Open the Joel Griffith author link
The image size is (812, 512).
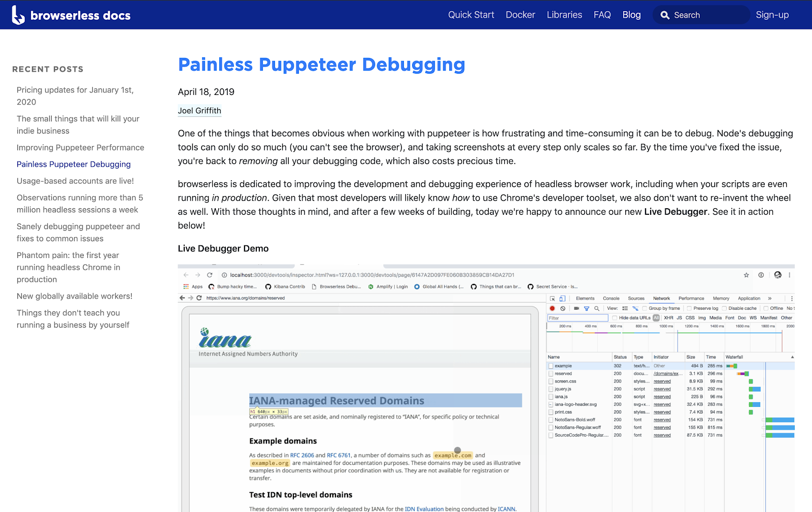[x=199, y=111]
